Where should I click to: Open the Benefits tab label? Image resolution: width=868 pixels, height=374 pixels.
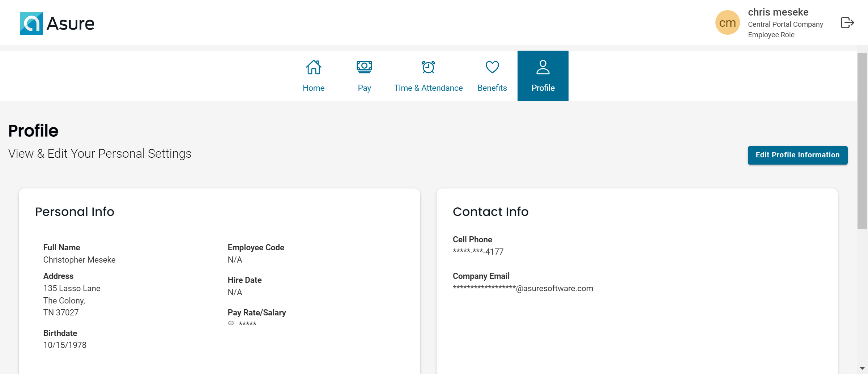click(x=492, y=88)
